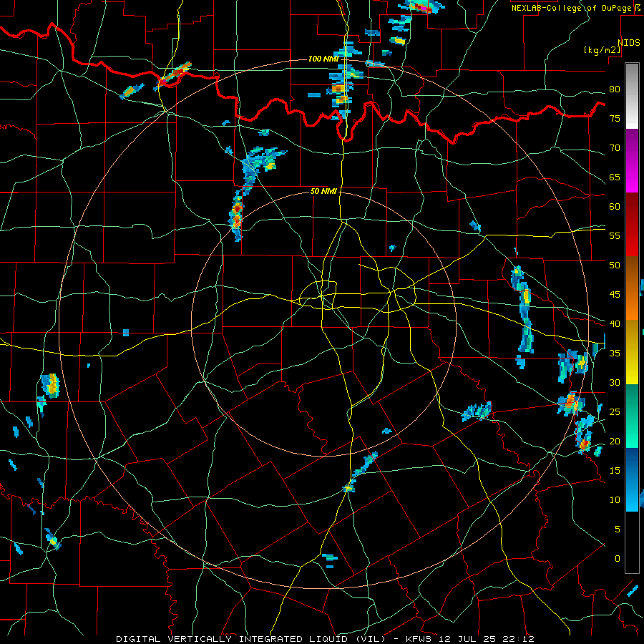The width and height of the screenshot is (644, 644).
Task: Click the legend value 40
Action: [x=615, y=324]
